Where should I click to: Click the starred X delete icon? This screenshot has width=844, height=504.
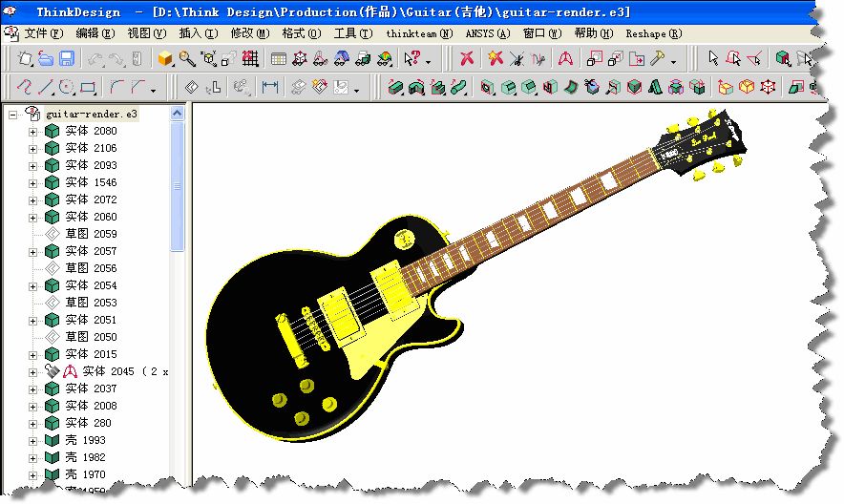(495, 58)
